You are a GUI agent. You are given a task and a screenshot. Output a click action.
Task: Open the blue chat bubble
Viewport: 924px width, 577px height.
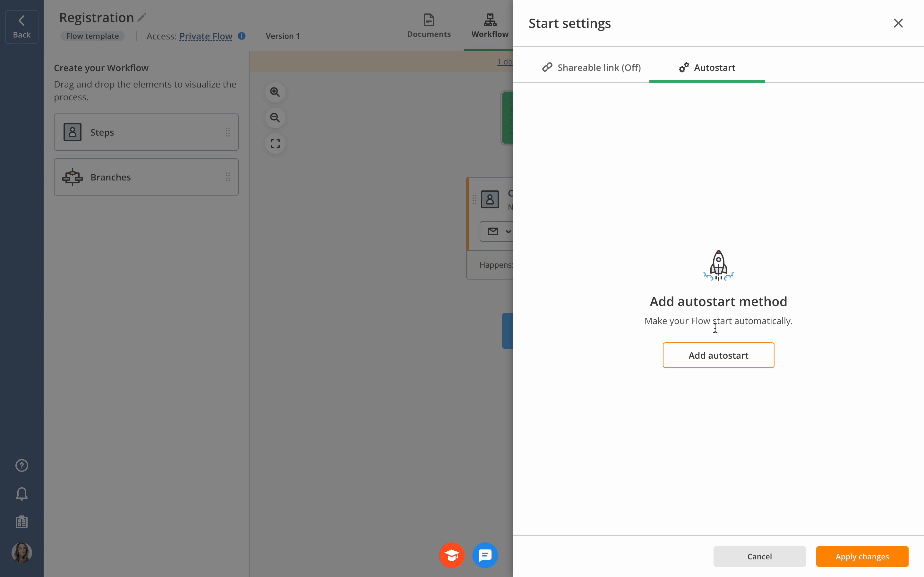(x=485, y=555)
